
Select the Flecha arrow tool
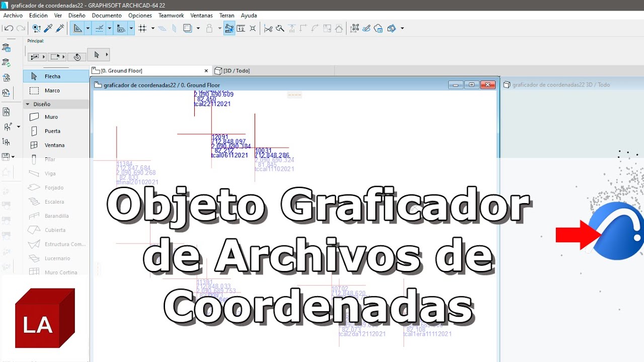(x=56, y=76)
